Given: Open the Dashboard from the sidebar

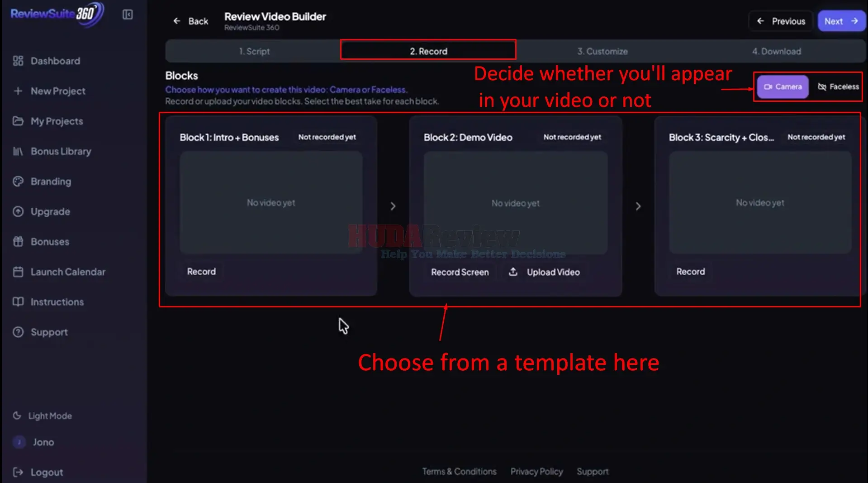Looking at the screenshot, I should pos(55,61).
